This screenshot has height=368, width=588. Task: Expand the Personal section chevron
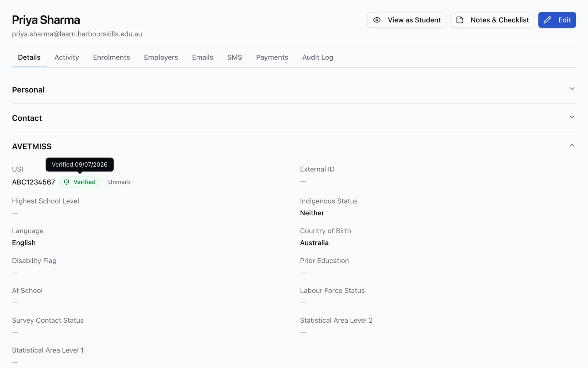tap(572, 89)
